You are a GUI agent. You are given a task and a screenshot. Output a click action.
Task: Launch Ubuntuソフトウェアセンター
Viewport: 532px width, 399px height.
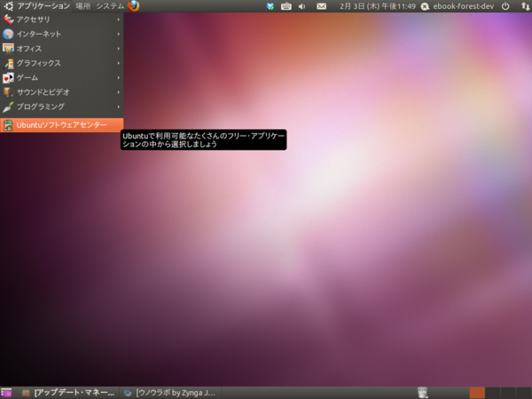tap(62, 125)
